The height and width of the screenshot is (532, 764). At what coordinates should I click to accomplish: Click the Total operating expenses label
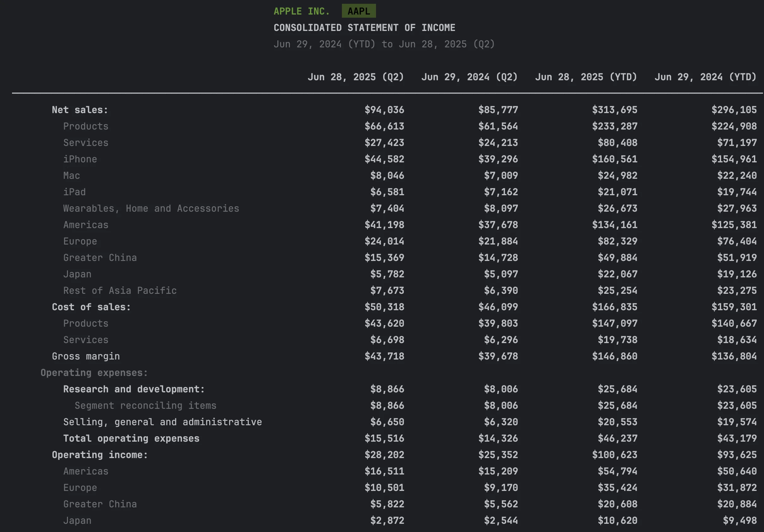coord(131,438)
